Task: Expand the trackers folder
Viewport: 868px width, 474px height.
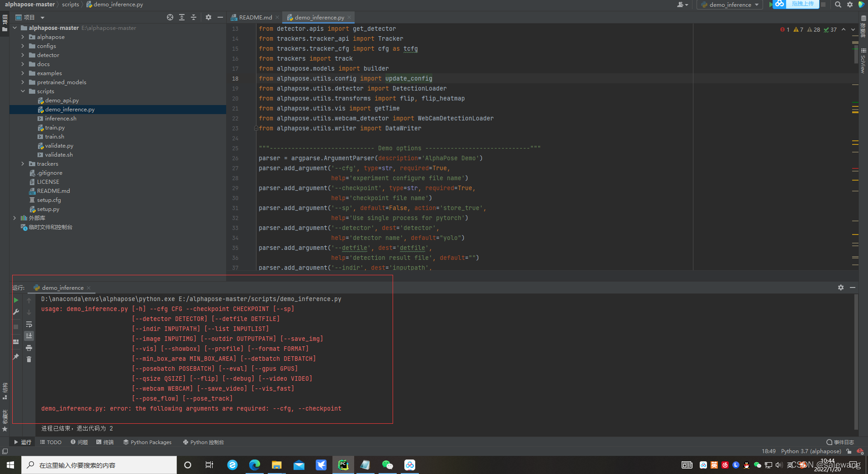Action: pyautogui.click(x=23, y=164)
